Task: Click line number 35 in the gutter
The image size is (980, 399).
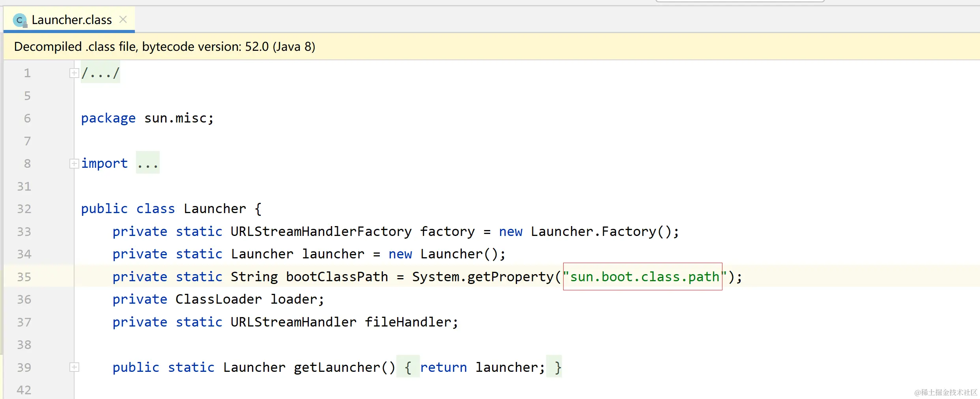Action: click(x=24, y=277)
